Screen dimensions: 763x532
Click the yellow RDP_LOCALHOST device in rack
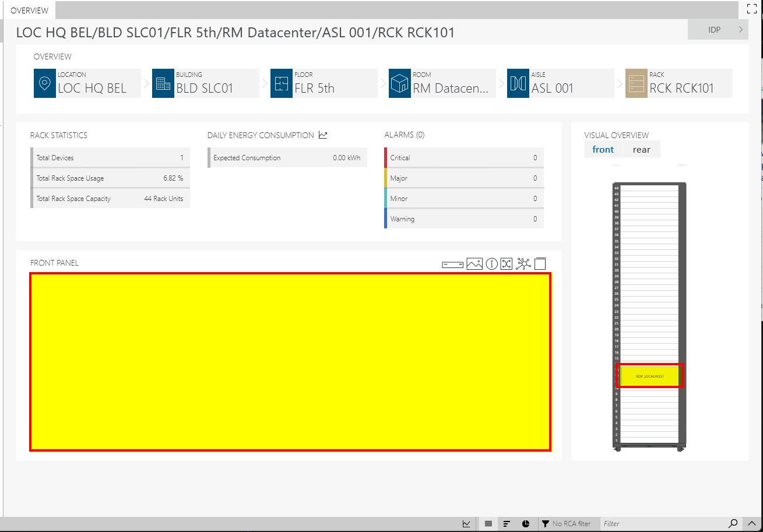[649, 376]
